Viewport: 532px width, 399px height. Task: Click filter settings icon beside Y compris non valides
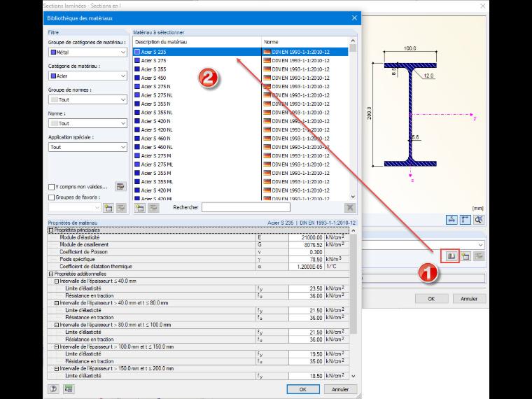click(120, 186)
